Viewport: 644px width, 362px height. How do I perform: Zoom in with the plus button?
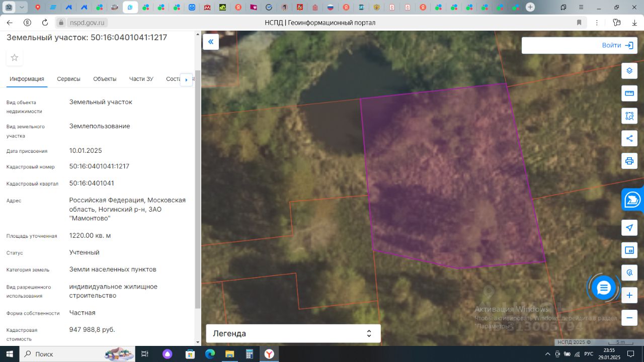pyautogui.click(x=629, y=295)
